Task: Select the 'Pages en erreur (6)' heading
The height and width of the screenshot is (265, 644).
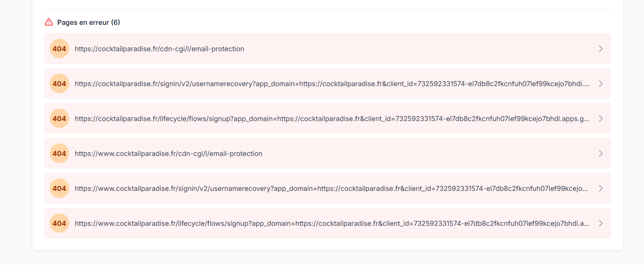Action: [89, 23]
